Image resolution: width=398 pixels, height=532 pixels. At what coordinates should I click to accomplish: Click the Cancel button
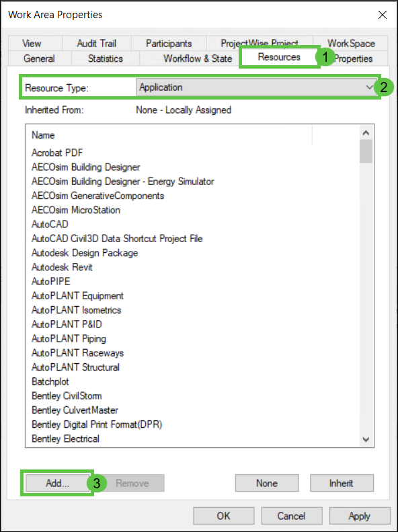[291, 516]
